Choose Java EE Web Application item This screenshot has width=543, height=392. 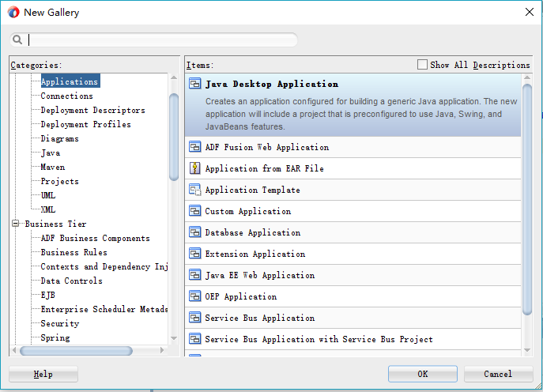(x=353, y=275)
